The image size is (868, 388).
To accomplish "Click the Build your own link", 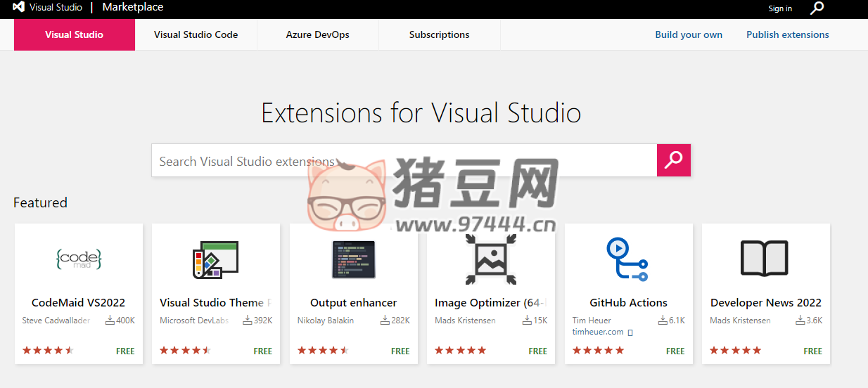I will click(x=689, y=34).
